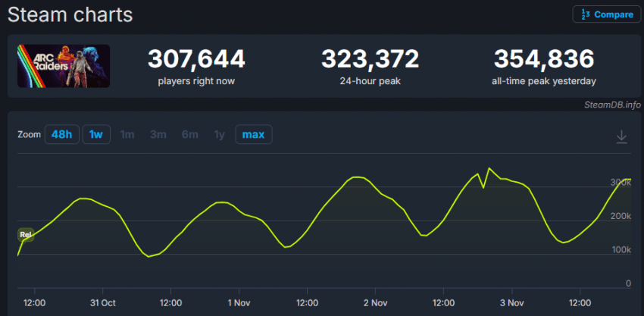Open the Compare games button
The image size is (644, 316).
tap(608, 14)
